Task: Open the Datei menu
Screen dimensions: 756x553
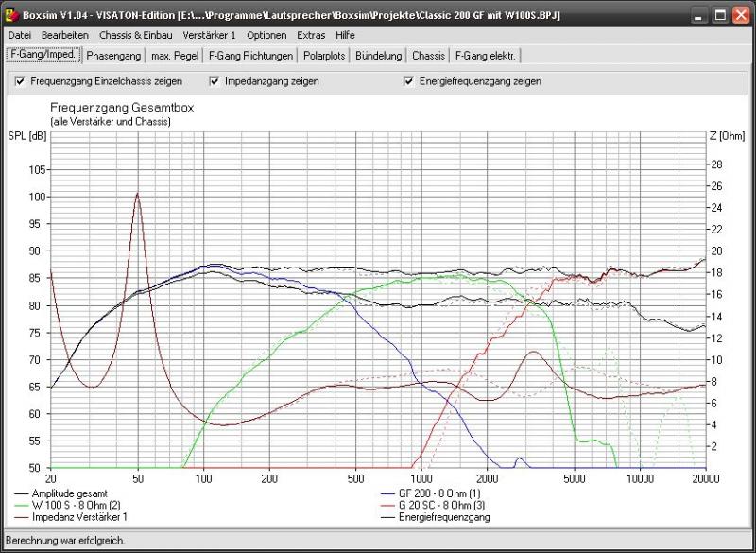Action: (20, 35)
